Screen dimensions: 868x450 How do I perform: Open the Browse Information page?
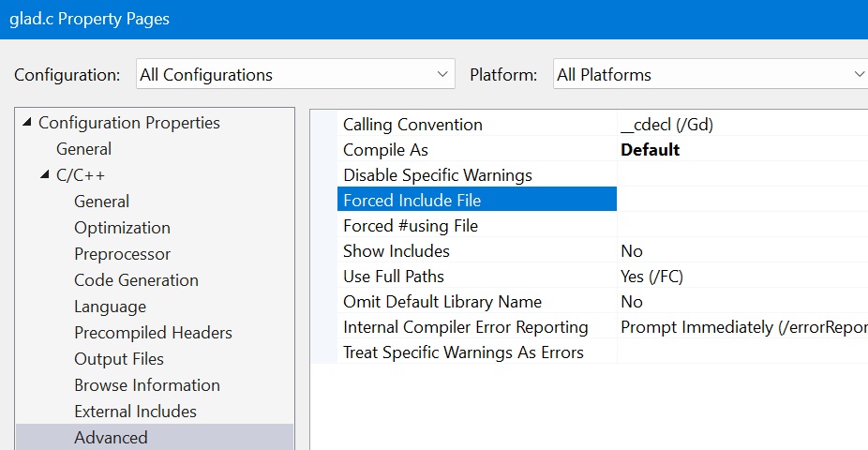(x=146, y=385)
